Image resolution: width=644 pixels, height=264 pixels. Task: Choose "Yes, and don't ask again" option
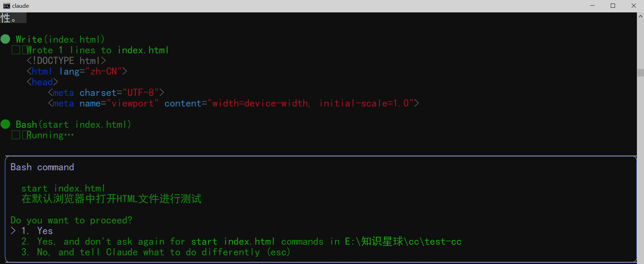(241, 241)
